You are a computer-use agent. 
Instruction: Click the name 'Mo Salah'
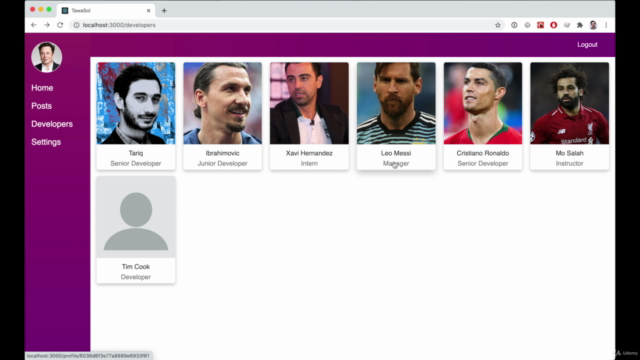point(569,153)
